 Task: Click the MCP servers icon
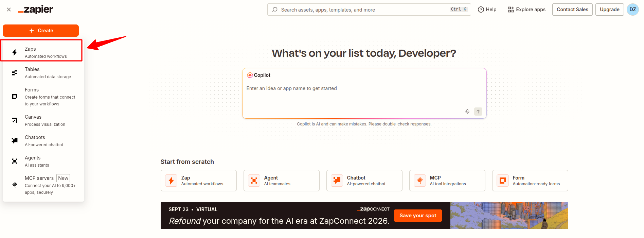click(15, 185)
